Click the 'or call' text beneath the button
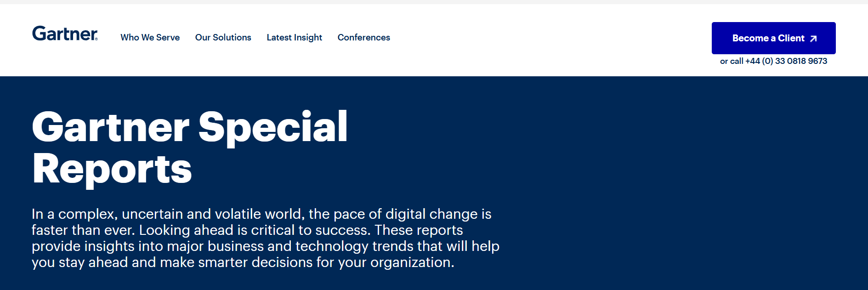868x290 pixels. pos(731,61)
